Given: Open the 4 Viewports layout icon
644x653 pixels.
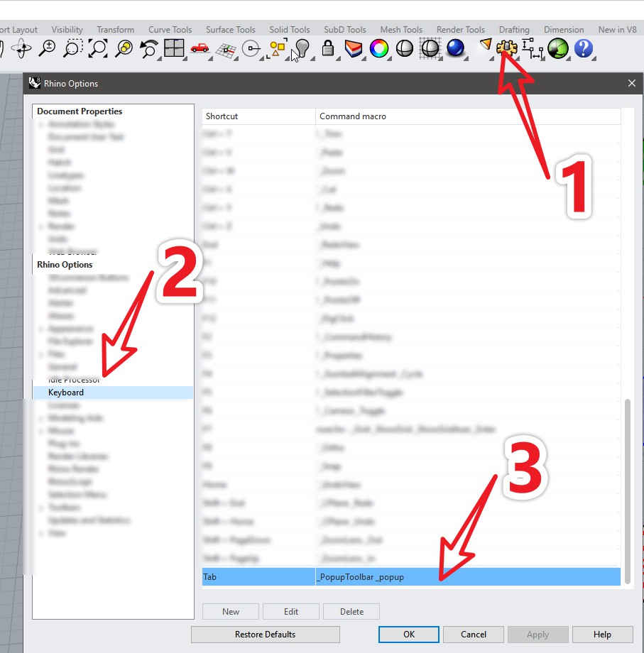Looking at the screenshot, I should click(x=174, y=48).
